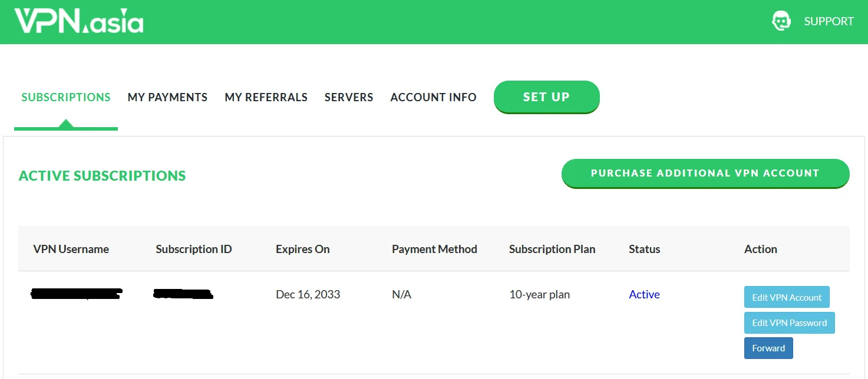Click the Forward button

[x=768, y=348]
